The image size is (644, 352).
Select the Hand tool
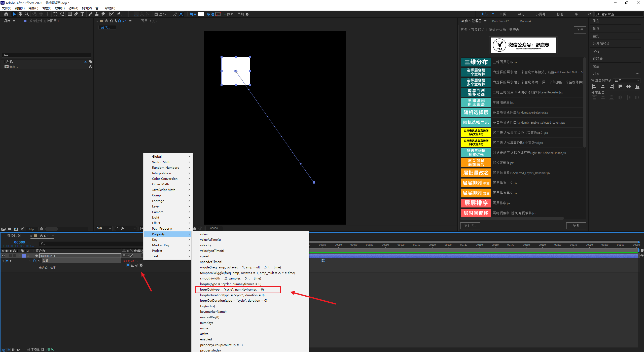[x=20, y=14]
